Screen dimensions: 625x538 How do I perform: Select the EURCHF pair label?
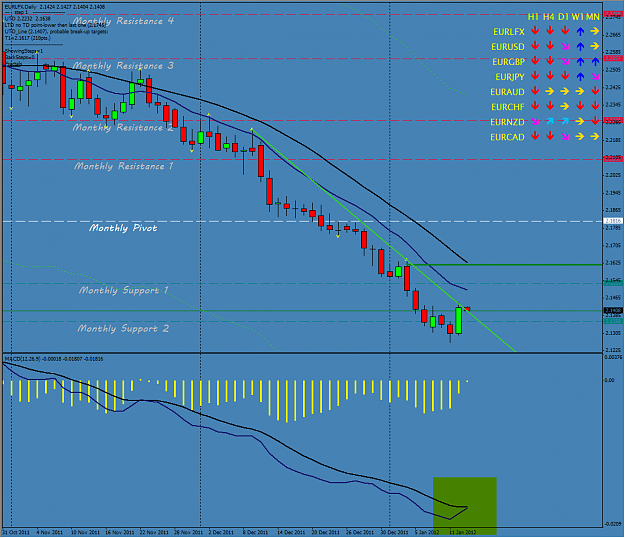click(x=507, y=107)
